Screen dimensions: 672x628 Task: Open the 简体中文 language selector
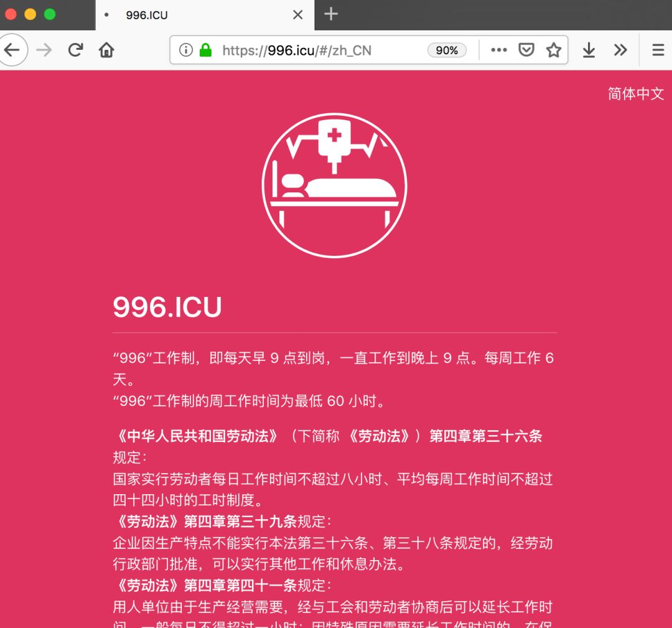coord(635,95)
